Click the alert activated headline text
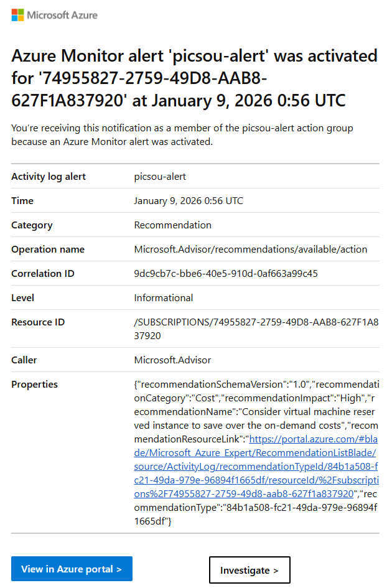Screen dimensions: 392x588 [x=194, y=78]
